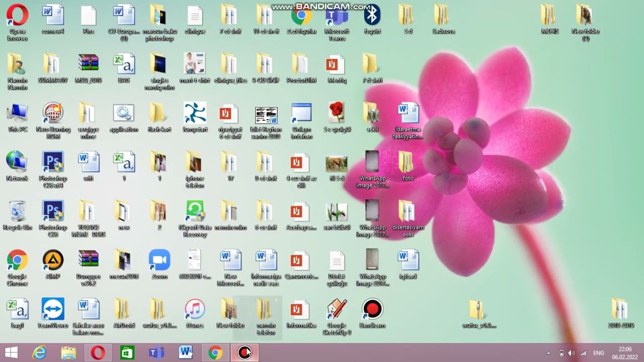Open Start menu from taskbar
644x362 pixels.
[11, 353]
